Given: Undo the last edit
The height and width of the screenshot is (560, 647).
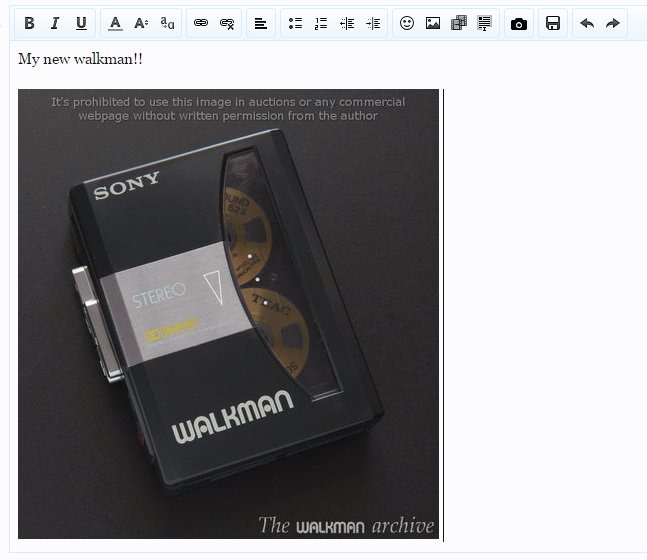Looking at the screenshot, I should 587,23.
